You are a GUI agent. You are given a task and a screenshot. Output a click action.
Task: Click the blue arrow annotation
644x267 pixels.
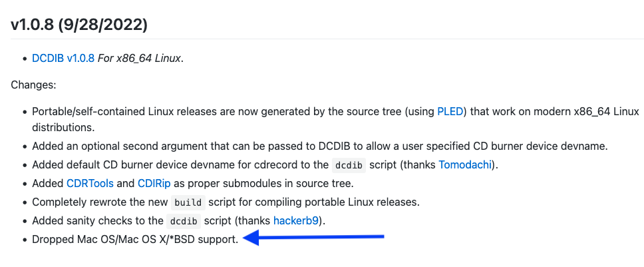click(313, 238)
